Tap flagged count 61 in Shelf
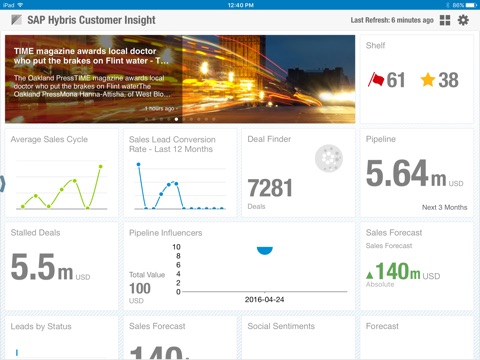The image size is (480, 360). pos(396,80)
